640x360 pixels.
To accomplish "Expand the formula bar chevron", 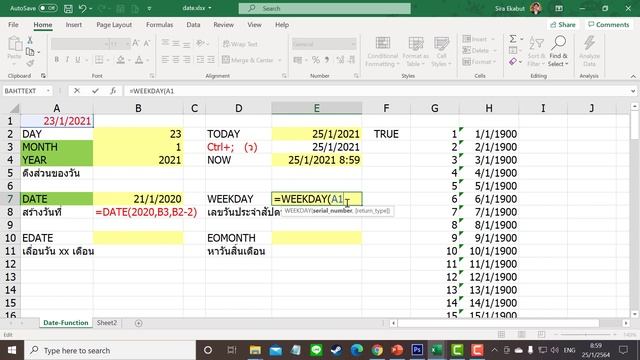I will coord(633,91).
